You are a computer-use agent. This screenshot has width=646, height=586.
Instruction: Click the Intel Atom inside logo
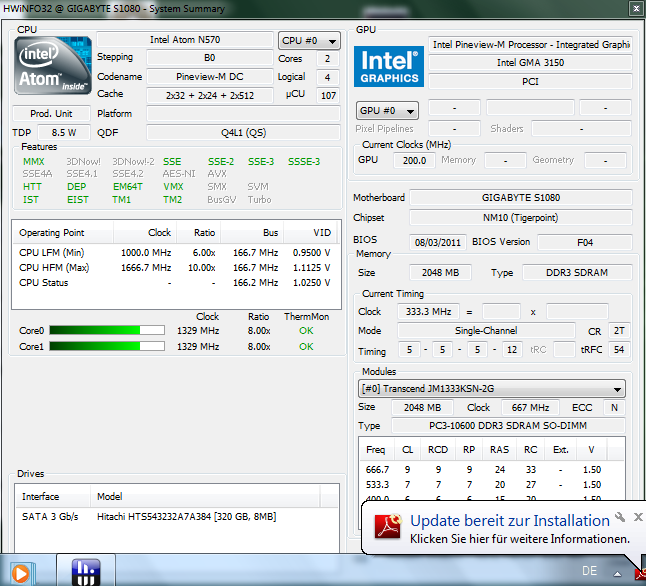(52, 66)
